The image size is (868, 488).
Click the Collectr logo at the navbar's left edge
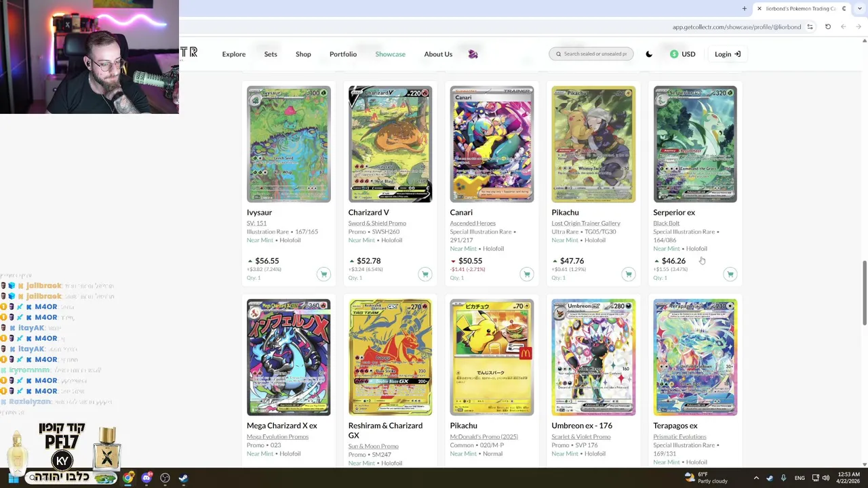pyautogui.click(x=189, y=53)
